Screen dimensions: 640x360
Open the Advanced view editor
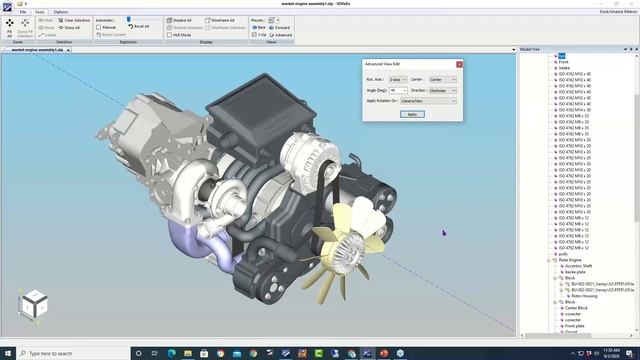click(281, 35)
